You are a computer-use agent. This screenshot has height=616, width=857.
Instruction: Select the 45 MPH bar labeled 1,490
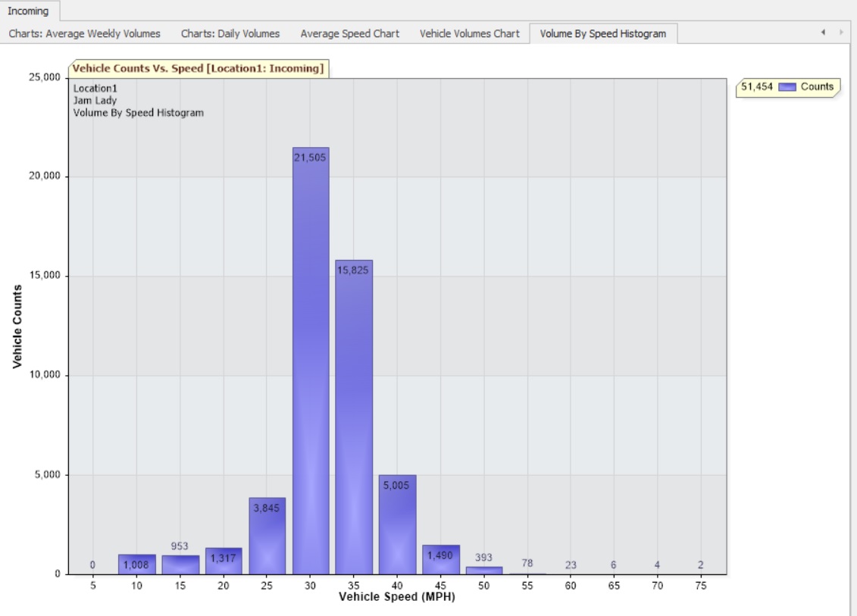pos(440,559)
